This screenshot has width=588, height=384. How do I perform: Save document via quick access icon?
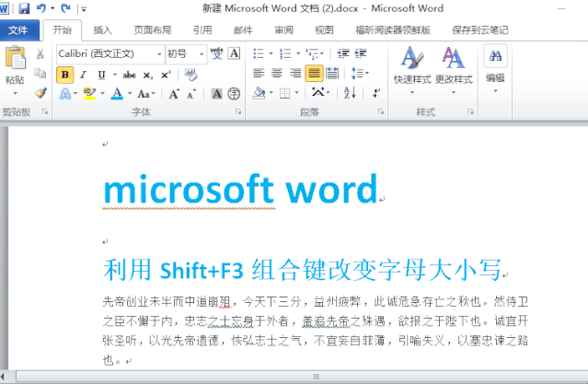[24, 8]
